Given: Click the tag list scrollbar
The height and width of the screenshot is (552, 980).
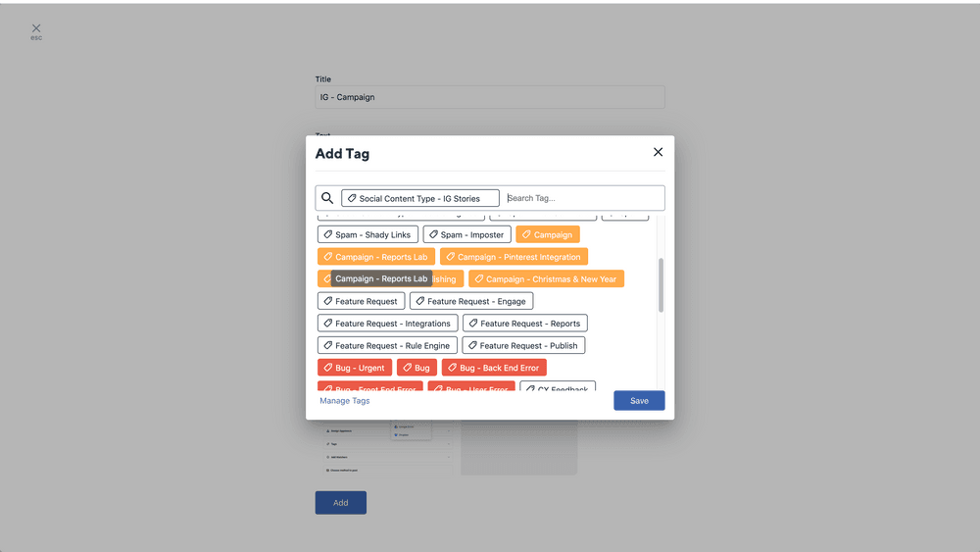Looking at the screenshot, I should point(661,284).
